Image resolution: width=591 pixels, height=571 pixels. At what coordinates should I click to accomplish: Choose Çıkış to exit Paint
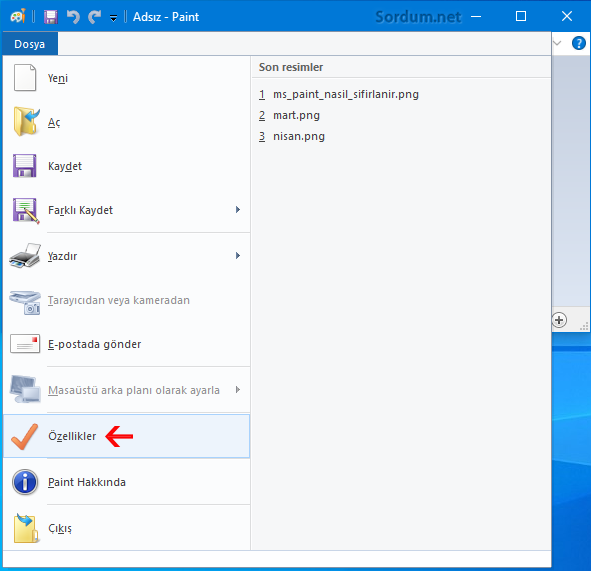126,528
